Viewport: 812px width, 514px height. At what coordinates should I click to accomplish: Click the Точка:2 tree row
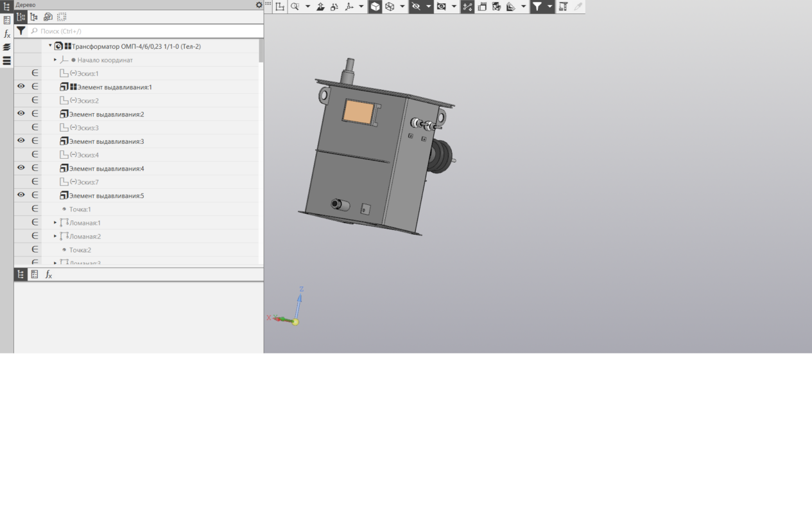point(137,249)
